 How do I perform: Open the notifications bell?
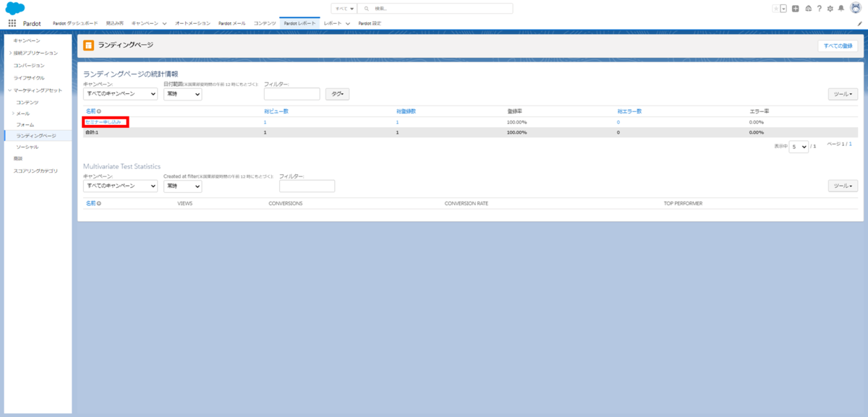841,9
